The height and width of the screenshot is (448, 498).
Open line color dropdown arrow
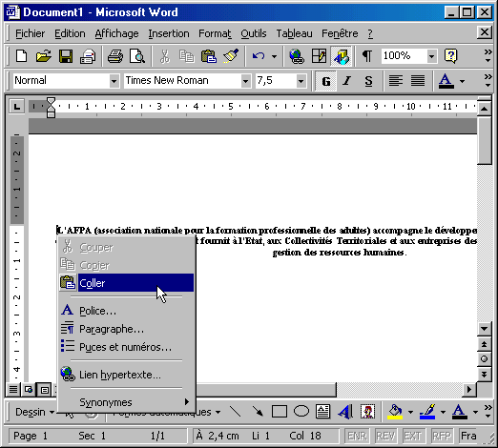(x=443, y=412)
